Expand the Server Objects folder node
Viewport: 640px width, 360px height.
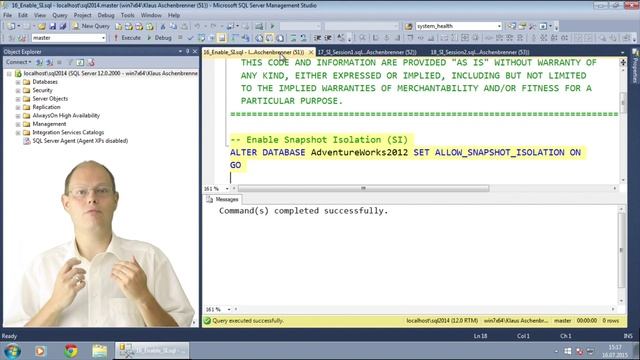18,99
